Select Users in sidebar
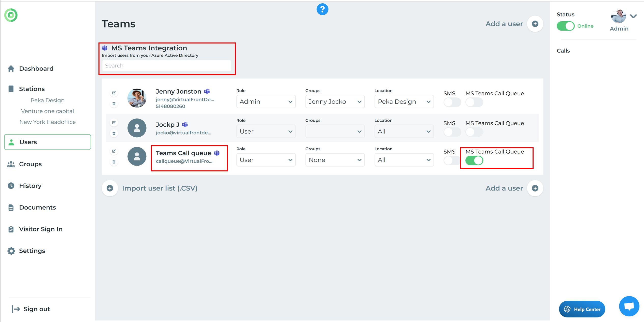The image size is (644, 322). [x=48, y=142]
